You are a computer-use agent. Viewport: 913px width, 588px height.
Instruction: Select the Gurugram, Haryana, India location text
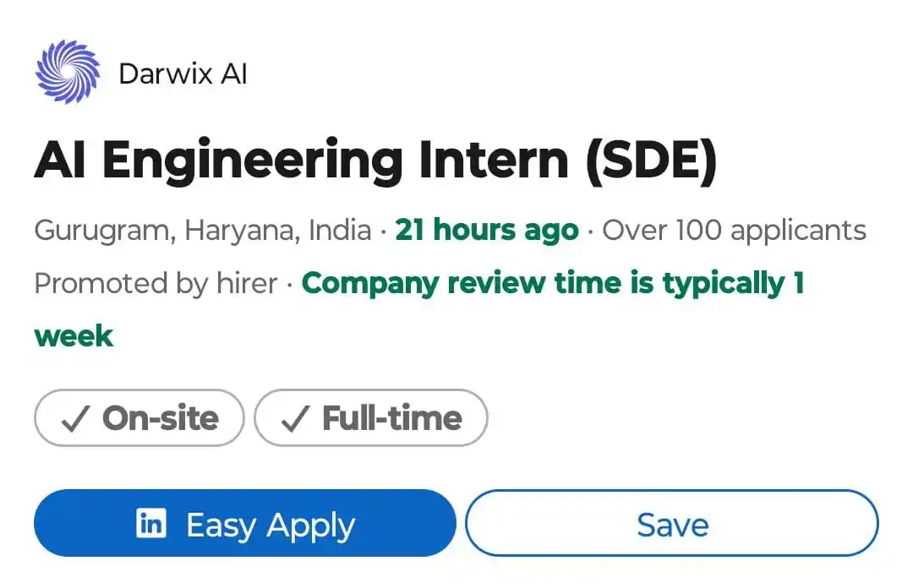pyautogui.click(x=203, y=231)
